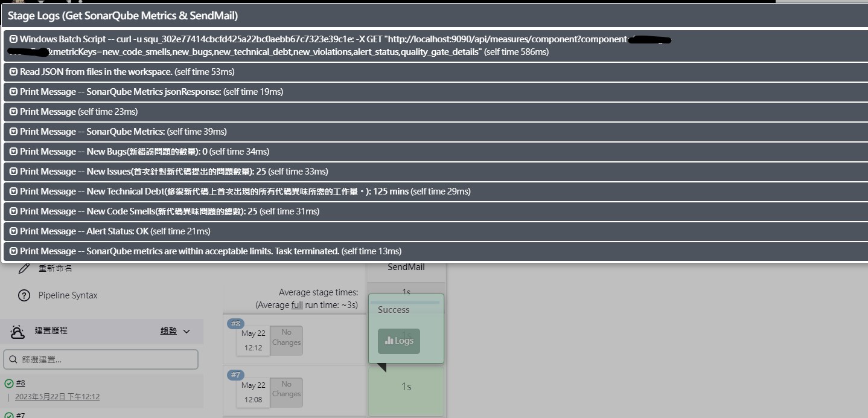
Task: Expand the New Code Smells print message entry
Action: tap(14, 211)
